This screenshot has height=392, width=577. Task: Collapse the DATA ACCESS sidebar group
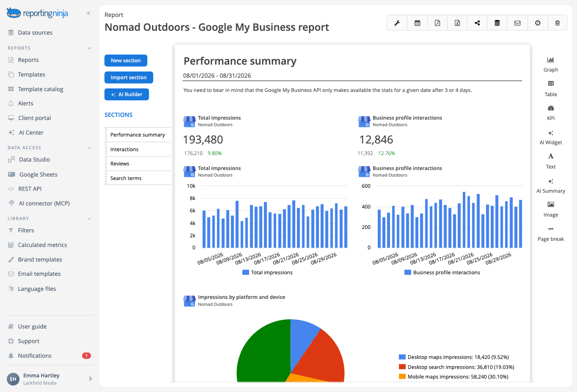89,148
